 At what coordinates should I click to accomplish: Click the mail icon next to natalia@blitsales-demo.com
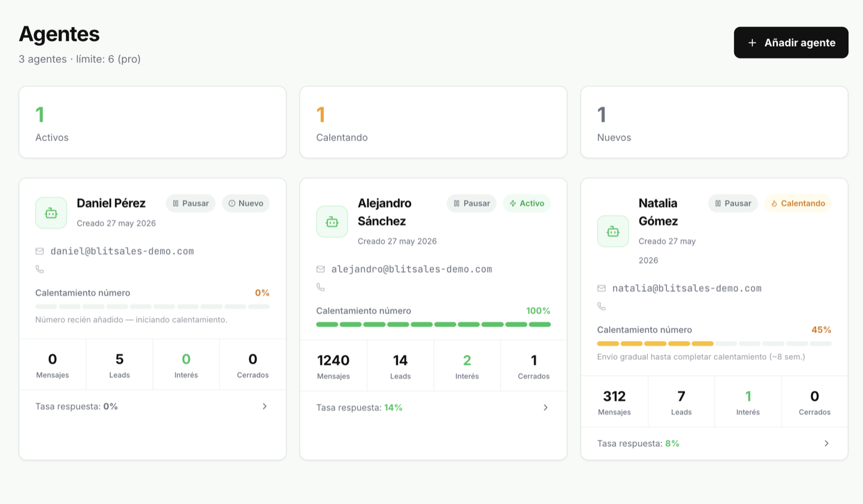pos(602,288)
